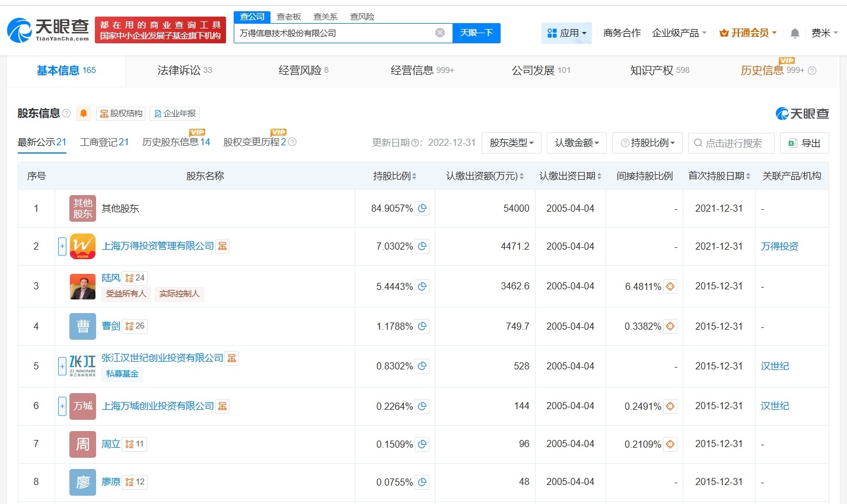The image size is (847, 504).
Task: Switch to the 知识产权 tab
Action: (652, 70)
